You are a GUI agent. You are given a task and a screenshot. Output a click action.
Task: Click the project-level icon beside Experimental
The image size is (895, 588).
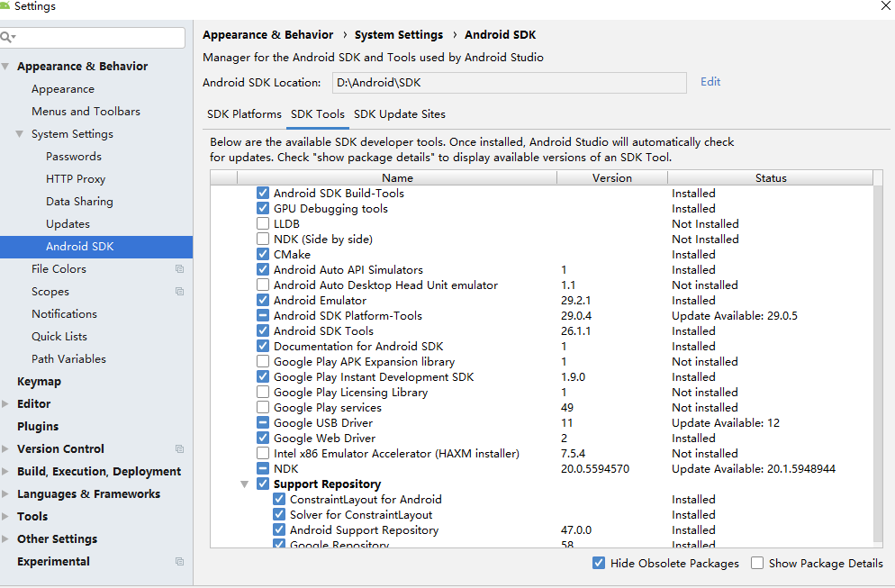pos(179,562)
